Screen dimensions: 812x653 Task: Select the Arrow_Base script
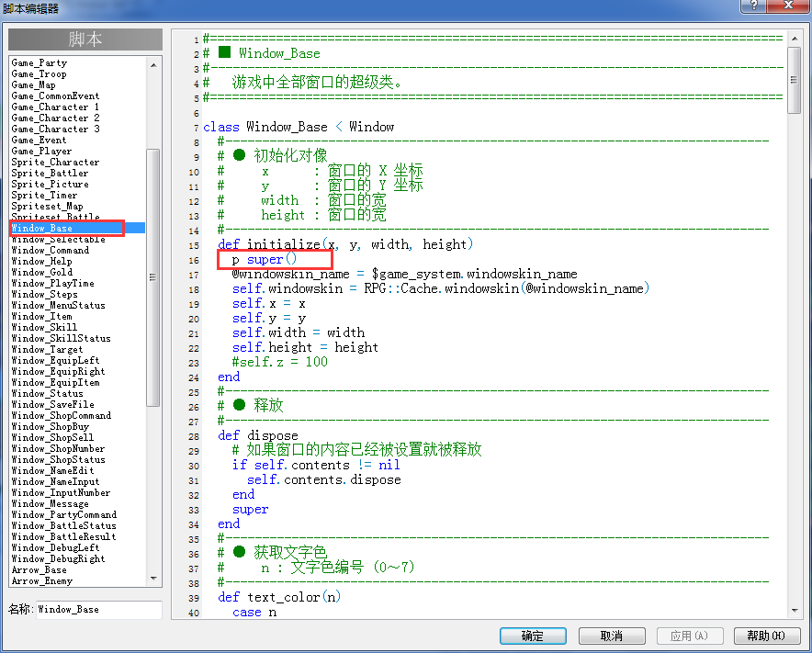tap(39, 569)
